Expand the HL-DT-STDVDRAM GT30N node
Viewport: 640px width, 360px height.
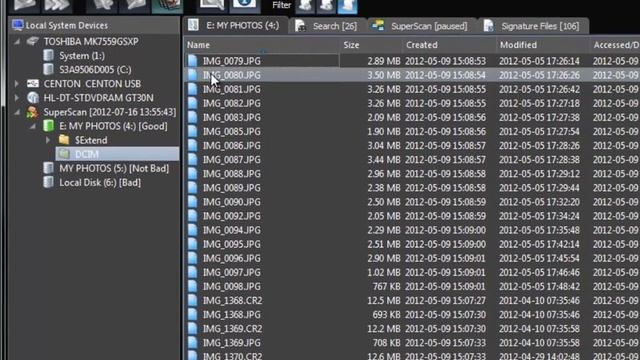(x=17, y=98)
